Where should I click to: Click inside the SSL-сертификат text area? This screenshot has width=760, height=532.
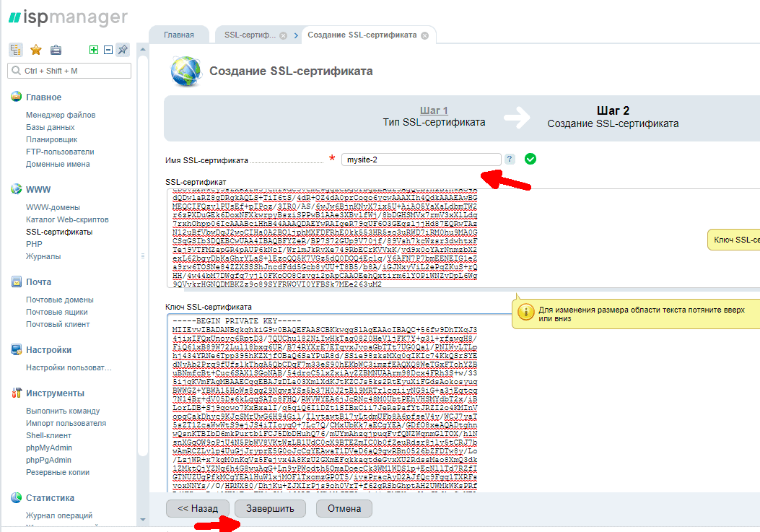tap(463, 238)
